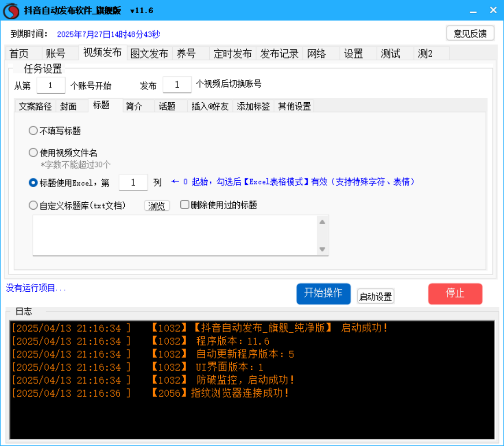Open the 添加标签 sub-tab
The width and height of the screenshot is (504, 446).
[x=253, y=106]
